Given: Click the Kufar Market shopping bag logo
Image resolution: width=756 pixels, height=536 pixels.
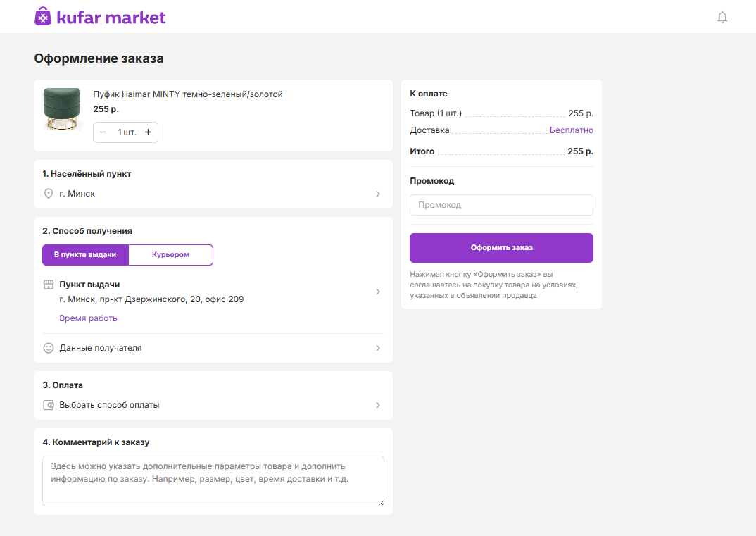Looking at the screenshot, I should pyautogui.click(x=43, y=16).
